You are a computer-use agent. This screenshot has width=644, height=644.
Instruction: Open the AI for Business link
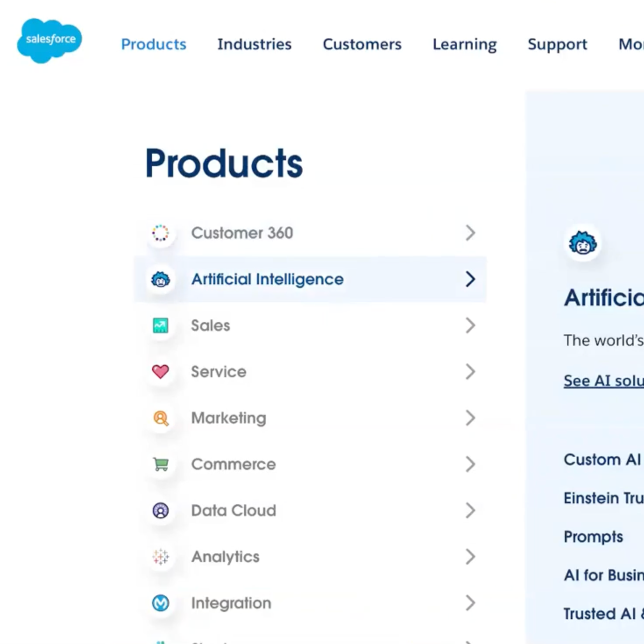604,575
